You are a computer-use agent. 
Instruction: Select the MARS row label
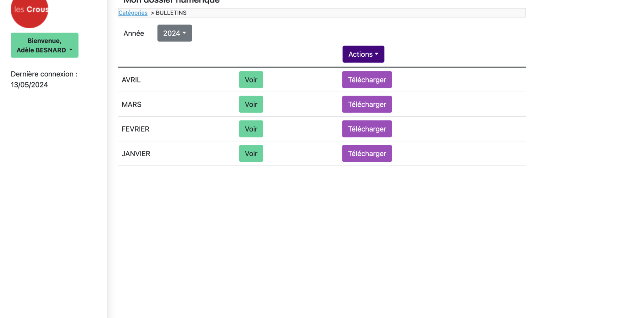(x=131, y=104)
